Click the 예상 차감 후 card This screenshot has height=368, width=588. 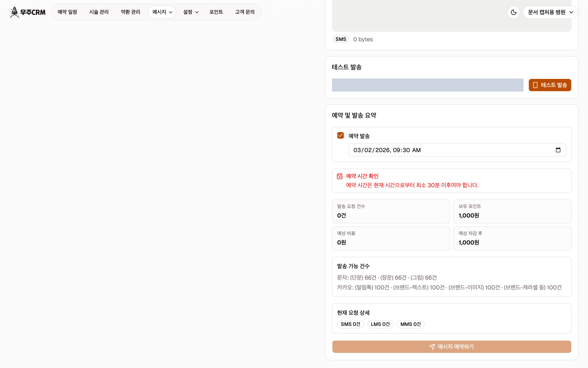(512, 238)
